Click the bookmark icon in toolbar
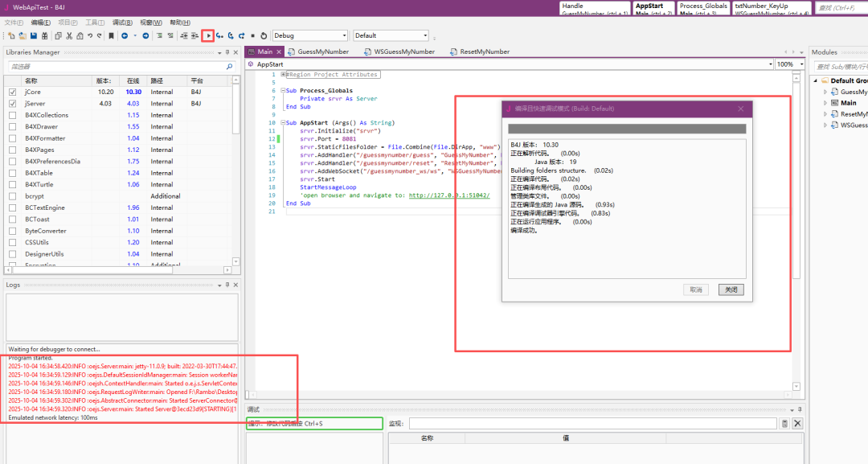 [x=110, y=35]
